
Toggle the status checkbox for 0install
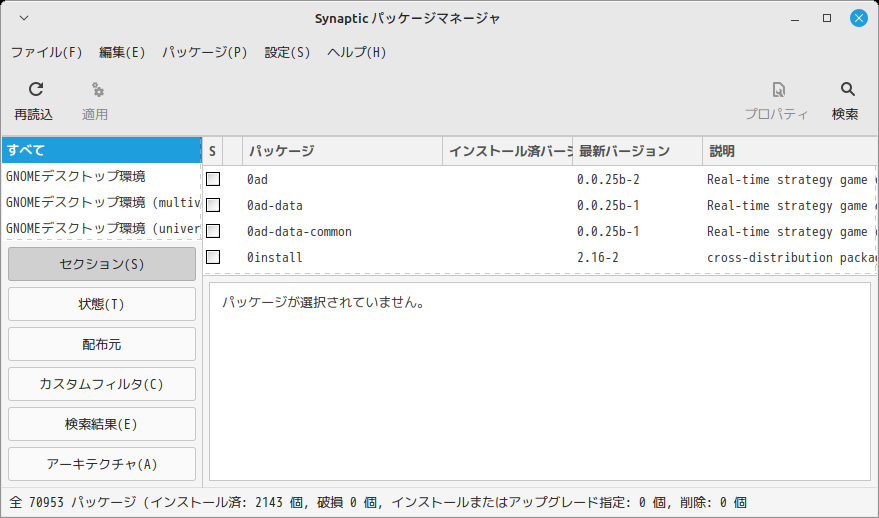click(213, 257)
